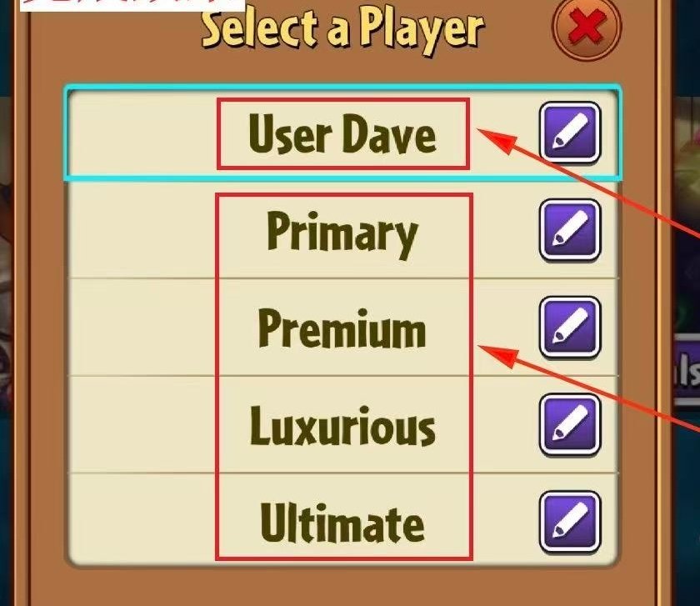Click the empty area left of User Dave

point(142,133)
